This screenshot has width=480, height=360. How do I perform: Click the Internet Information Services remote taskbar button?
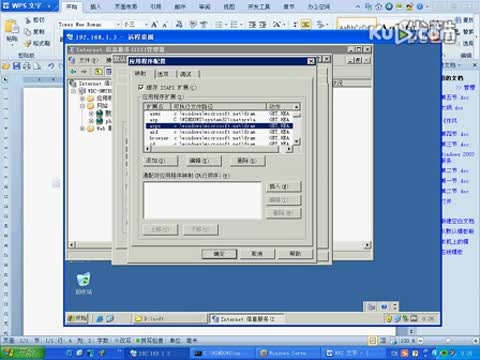click(247, 319)
